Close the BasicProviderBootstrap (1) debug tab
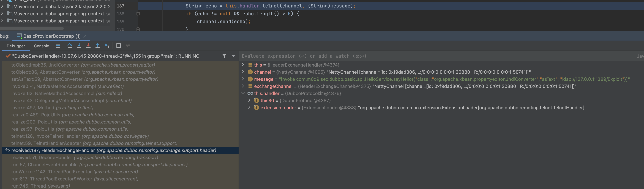644x189 pixels. [x=85, y=36]
